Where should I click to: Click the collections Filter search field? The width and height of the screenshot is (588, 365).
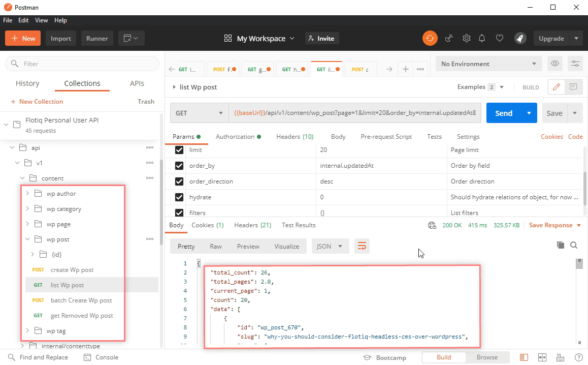(x=82, y=64)
